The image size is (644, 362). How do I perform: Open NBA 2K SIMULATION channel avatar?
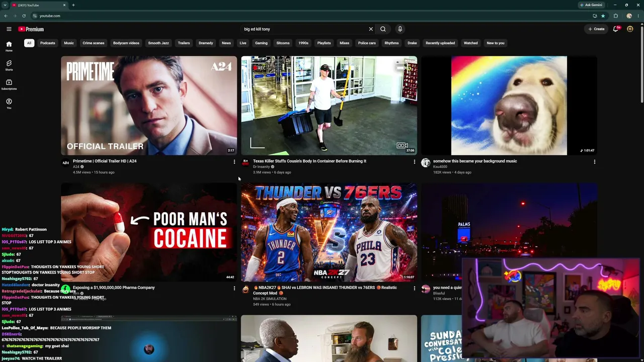tap(246, 289)
